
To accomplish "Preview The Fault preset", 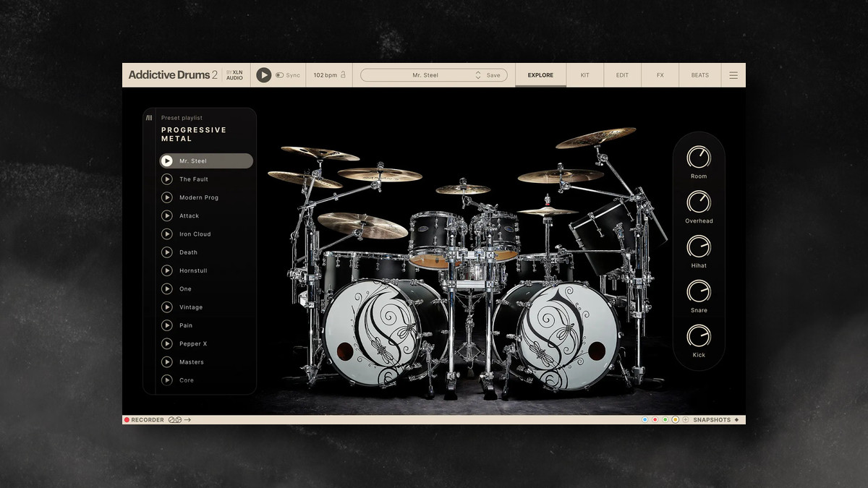I will [x=167, y=179].
